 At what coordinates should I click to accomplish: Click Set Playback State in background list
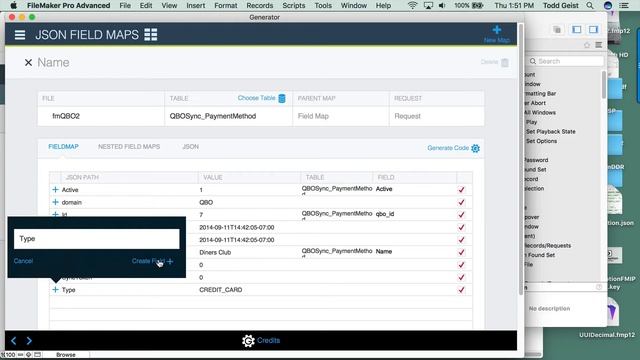coord(551,131)
